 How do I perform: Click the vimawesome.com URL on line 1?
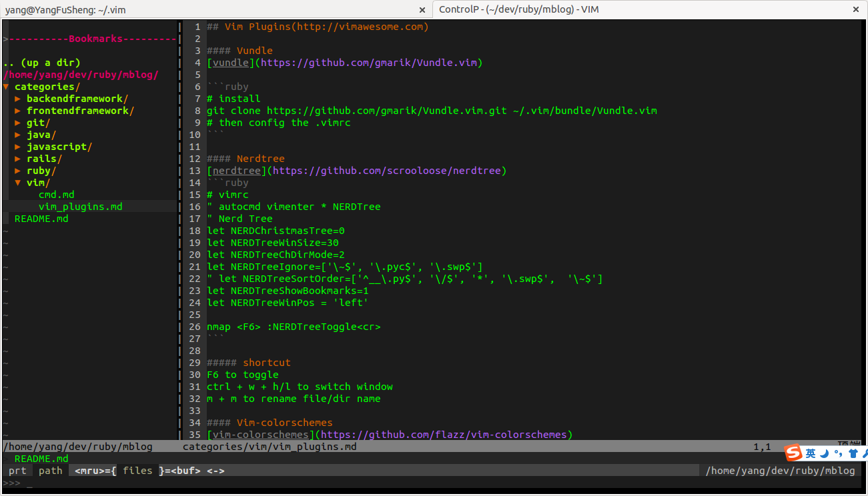click(x=359, y=27)
